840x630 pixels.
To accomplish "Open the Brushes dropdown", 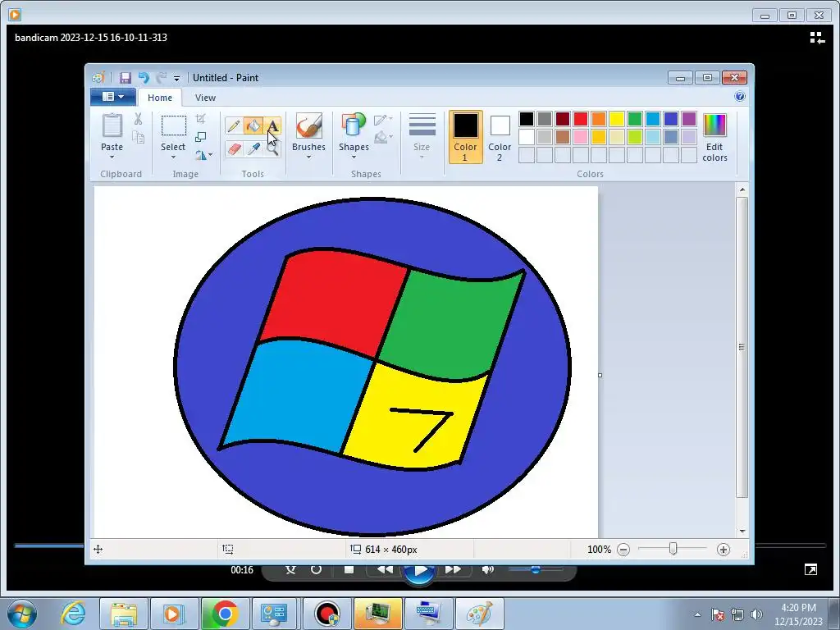I will (308, 157).
